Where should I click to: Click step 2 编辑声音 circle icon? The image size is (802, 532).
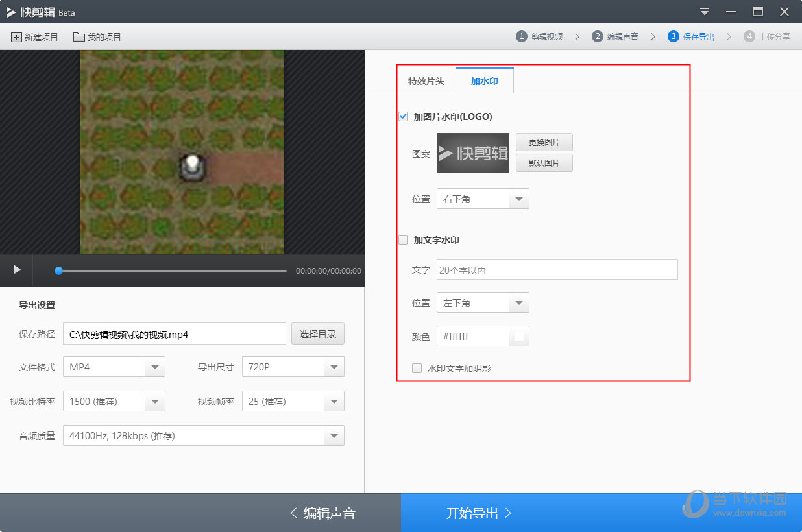click(x=597, y=37)
